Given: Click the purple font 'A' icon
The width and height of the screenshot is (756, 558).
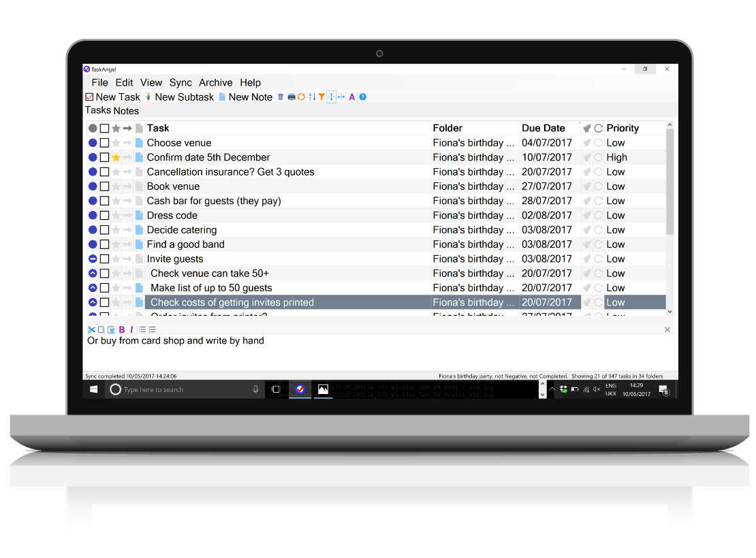Looking at the screenshot, I should [x=352, y=97].
